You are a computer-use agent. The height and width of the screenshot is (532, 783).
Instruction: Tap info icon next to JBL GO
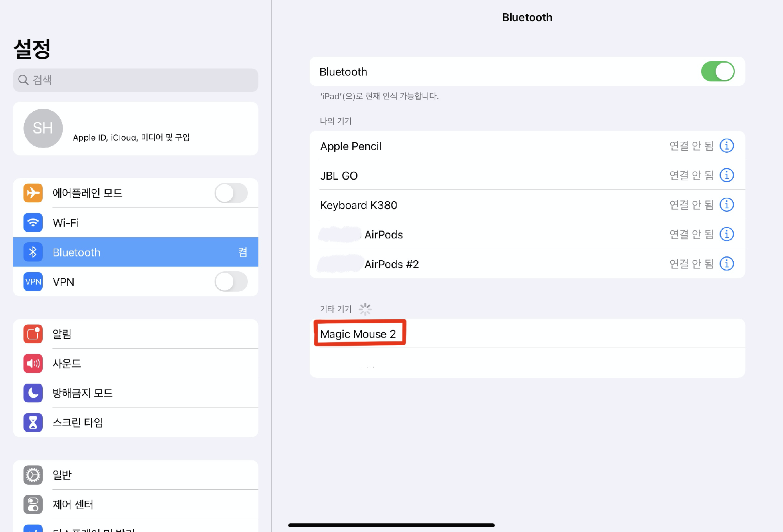pyautogui.click(x=727, y=175)
